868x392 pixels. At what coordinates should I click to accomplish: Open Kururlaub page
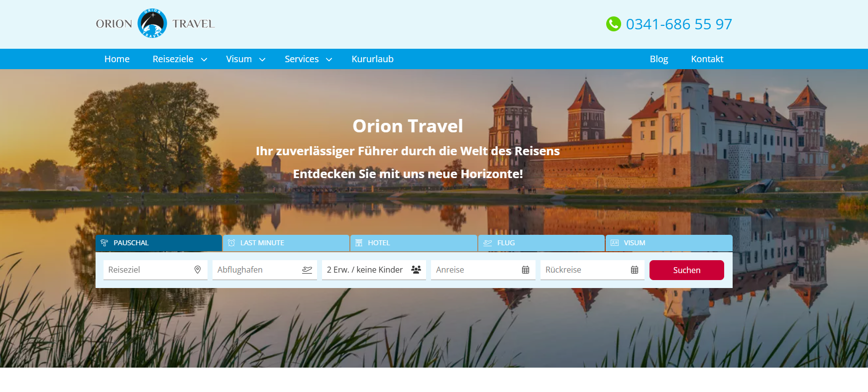[x=372, y=59]
